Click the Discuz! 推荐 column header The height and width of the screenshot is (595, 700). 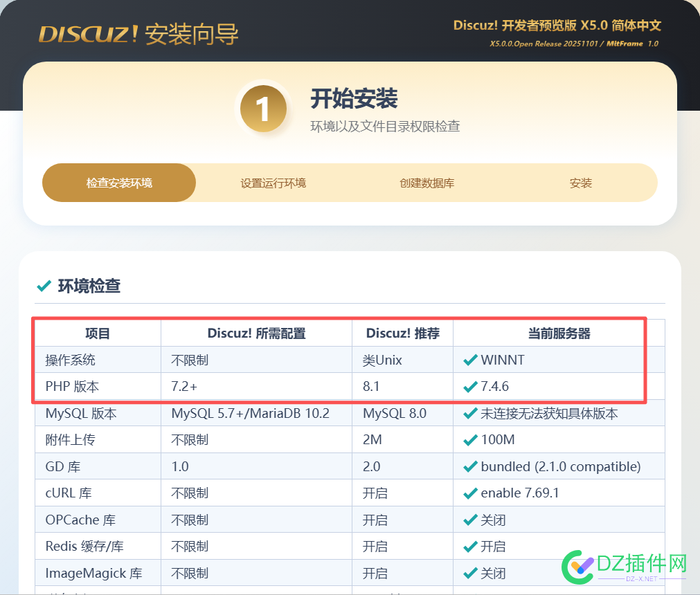[x=403, y=333]
